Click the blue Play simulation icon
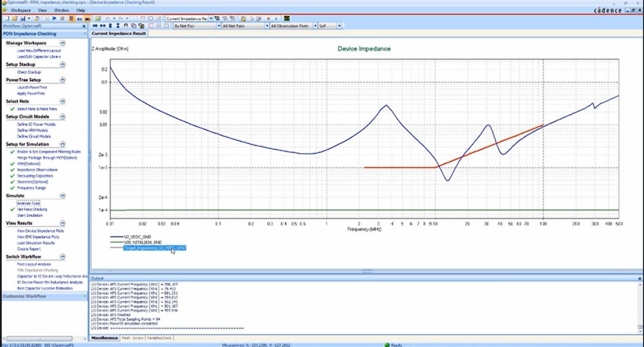This screenshot has width=644, height=347. (x=54, y=18)
